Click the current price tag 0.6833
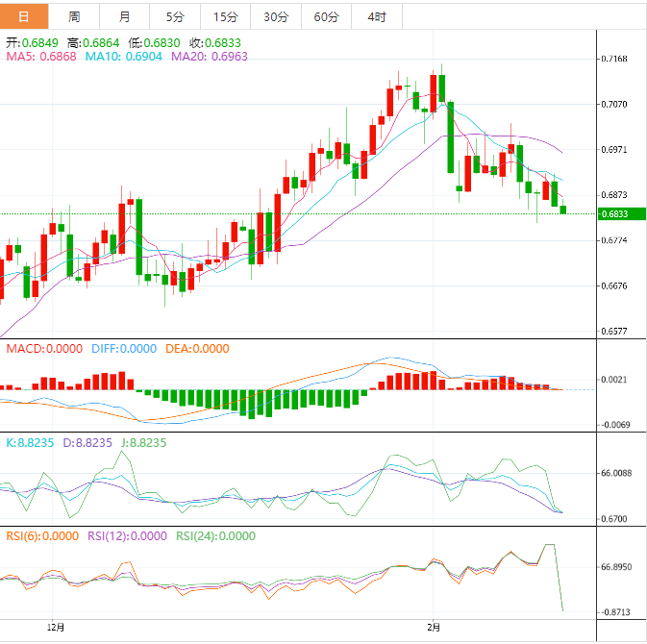Image resolution: width=647 pixels, height=644 pixels. tap(615, 214)
